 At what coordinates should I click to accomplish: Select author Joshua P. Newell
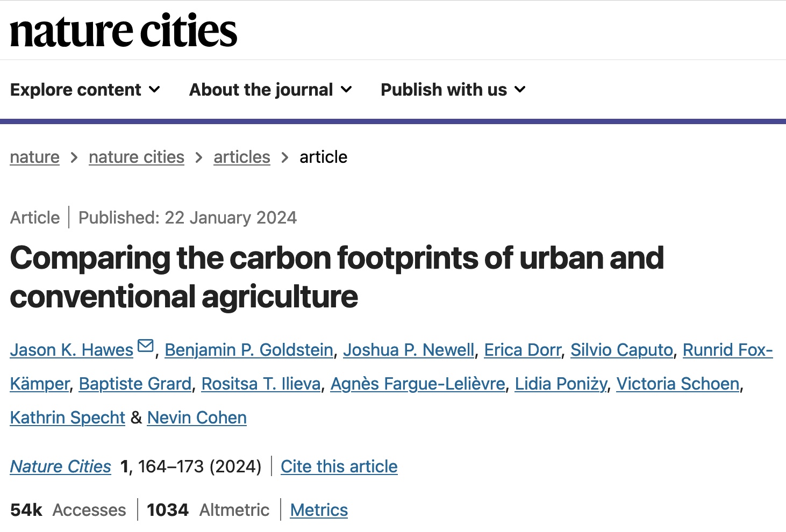pos(409,350)
